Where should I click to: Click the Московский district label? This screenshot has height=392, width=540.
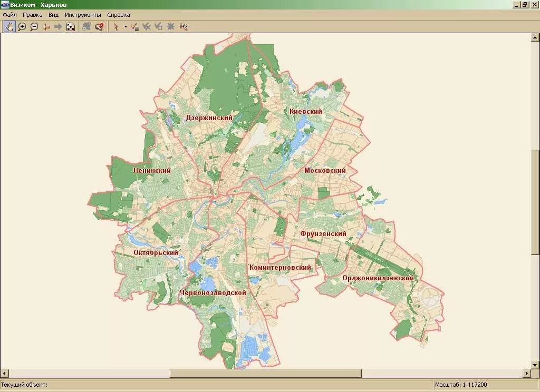click(x=325, y=170)
